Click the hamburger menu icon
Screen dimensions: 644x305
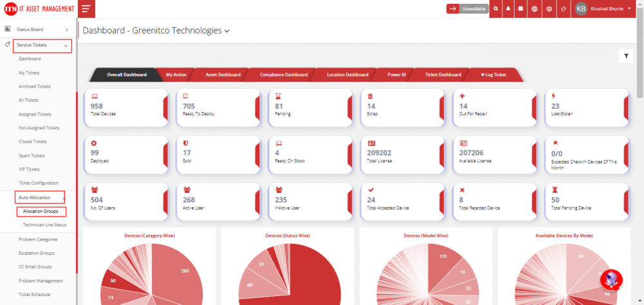click(x=86, y=9)
